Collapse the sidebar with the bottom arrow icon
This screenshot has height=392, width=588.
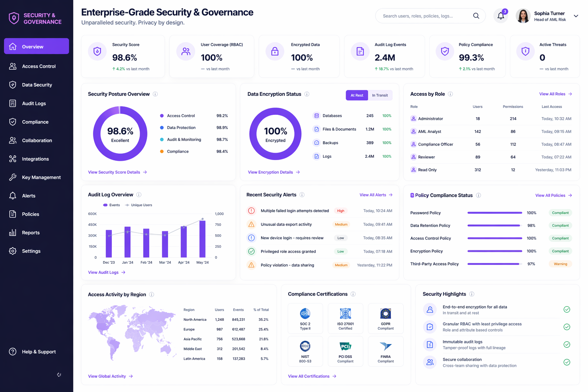(x=59, y=375)
